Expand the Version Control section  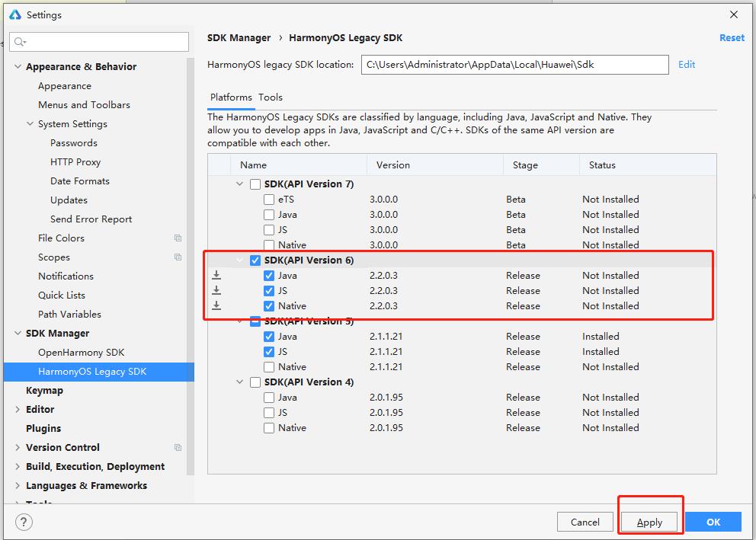[x=18, y=448]
